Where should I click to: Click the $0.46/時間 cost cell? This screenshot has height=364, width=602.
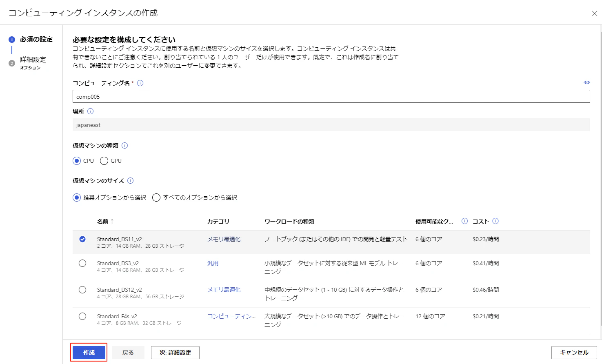point(486,290)
